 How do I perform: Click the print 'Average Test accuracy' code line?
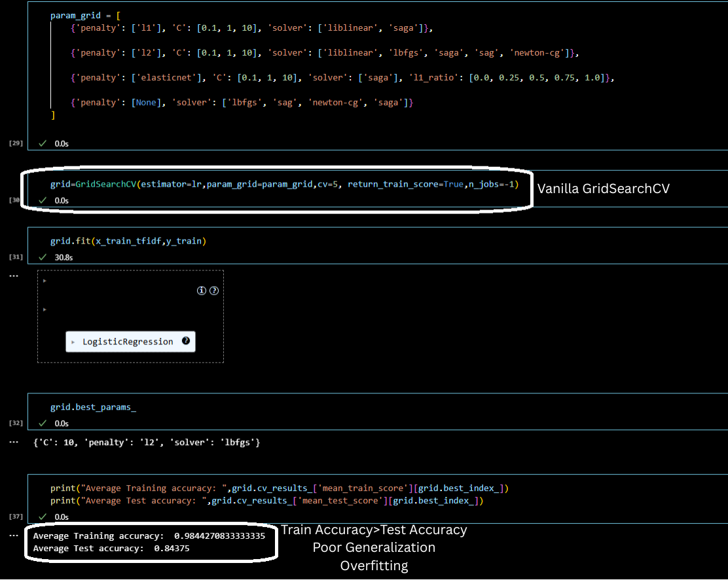coord(267,501)
